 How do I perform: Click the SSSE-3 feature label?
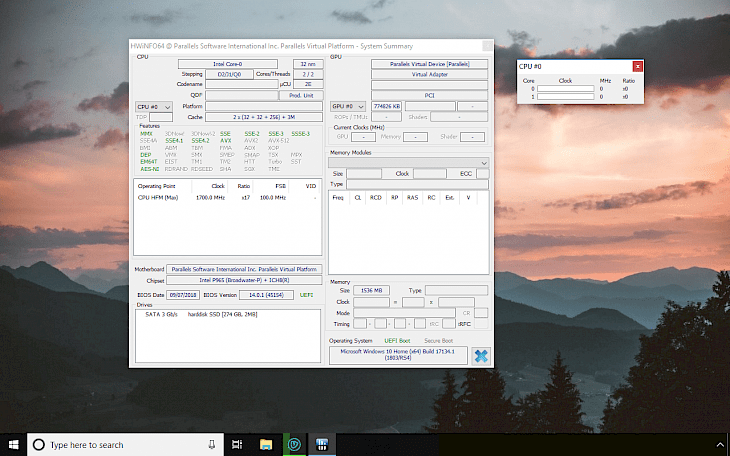[x=300, y=134]
